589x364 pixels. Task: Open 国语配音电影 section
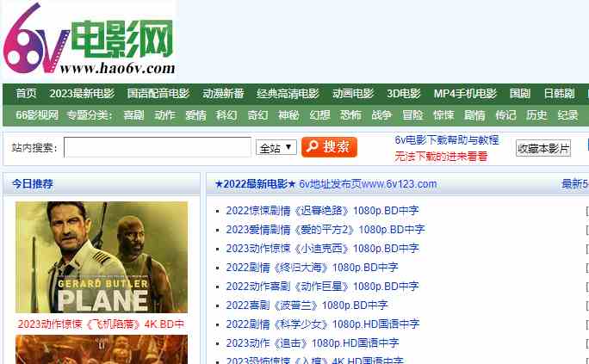(x=158, y=94)
